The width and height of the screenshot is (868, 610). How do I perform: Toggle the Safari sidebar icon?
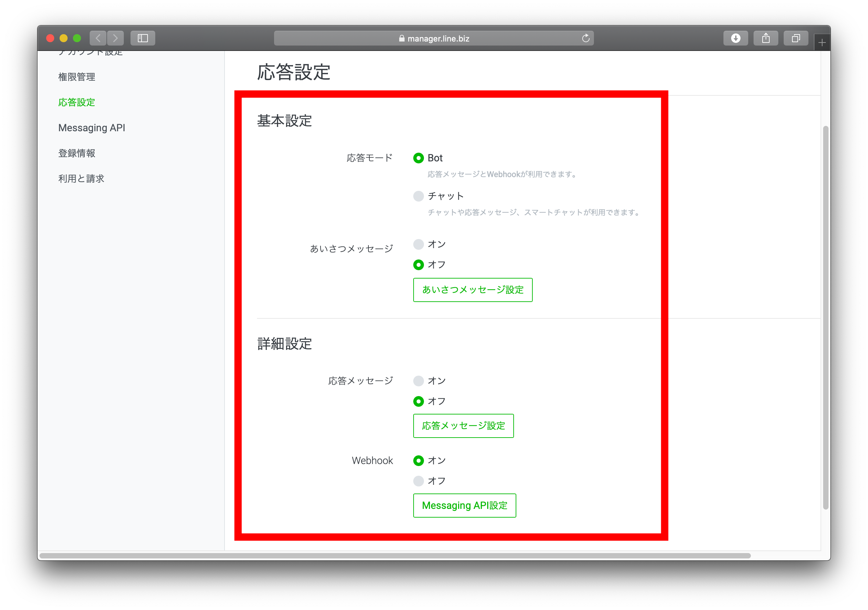coord(143,38)
